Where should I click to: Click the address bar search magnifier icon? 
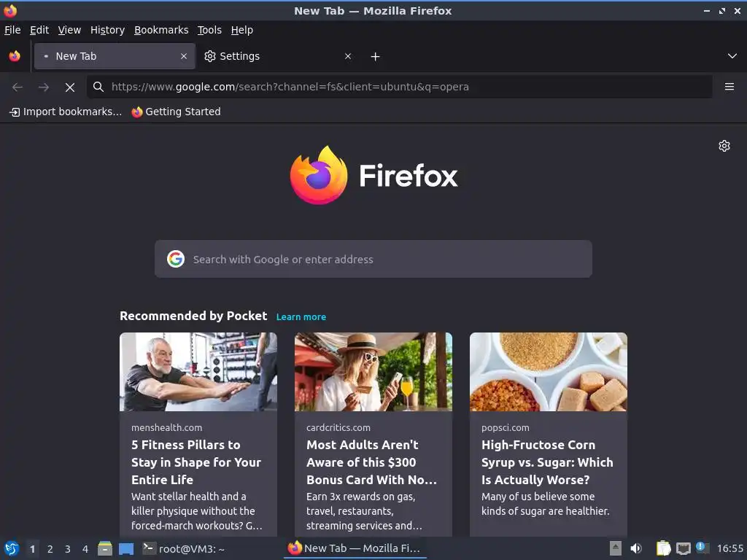pyautogui.click(x=98, y=87)
